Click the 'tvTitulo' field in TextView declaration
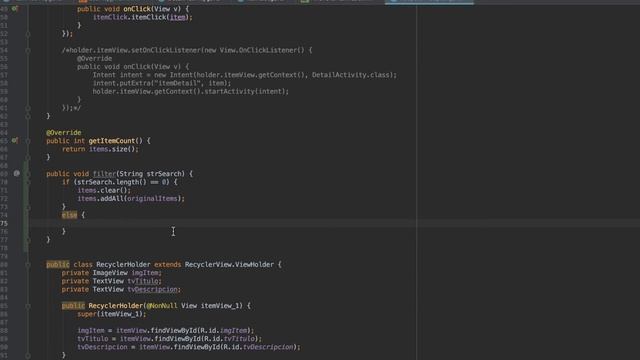Viewport: 640px width, 360px height. point(143,281)
